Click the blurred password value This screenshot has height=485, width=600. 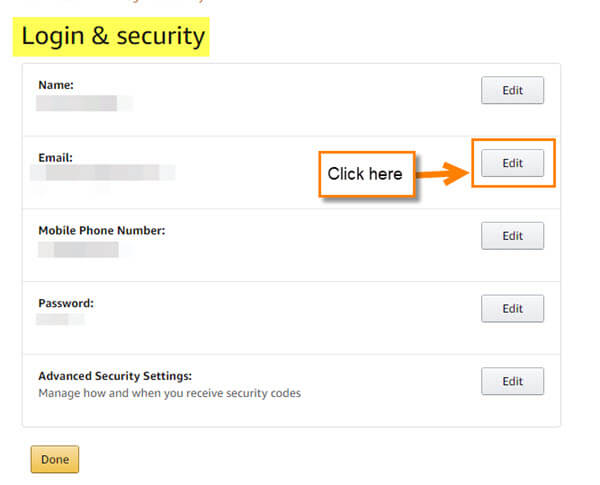(x=60, y=319)
